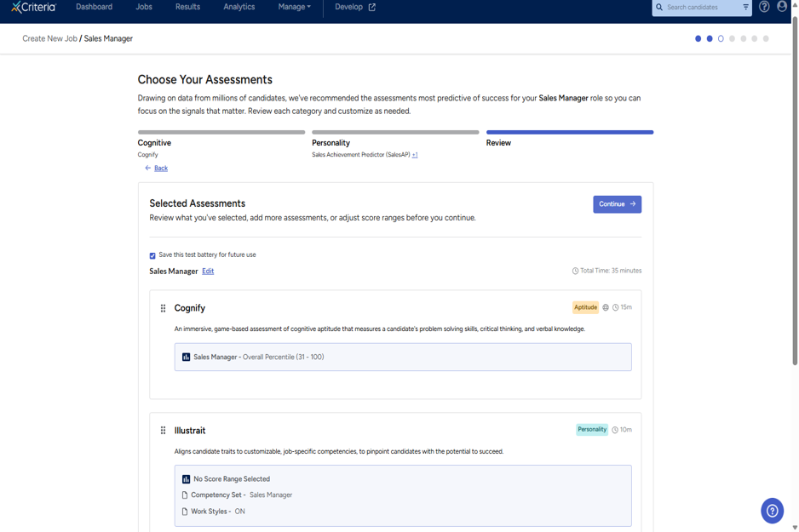Select the third (current) progress dot
The image size is (799, 532).
(721, 38)
